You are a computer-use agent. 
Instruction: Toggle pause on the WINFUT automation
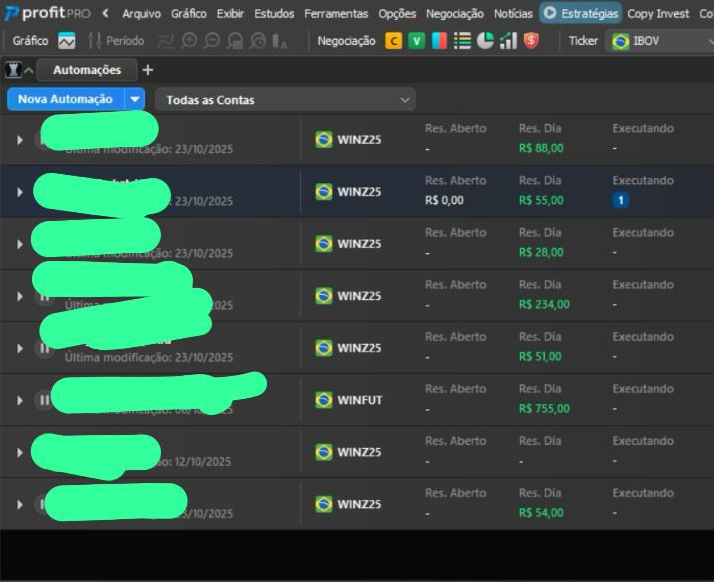[x=44, y=400]
